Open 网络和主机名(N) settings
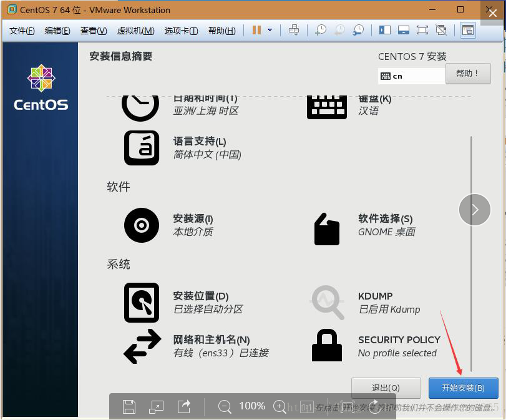 pyautogui.click(x=212, y=340)
